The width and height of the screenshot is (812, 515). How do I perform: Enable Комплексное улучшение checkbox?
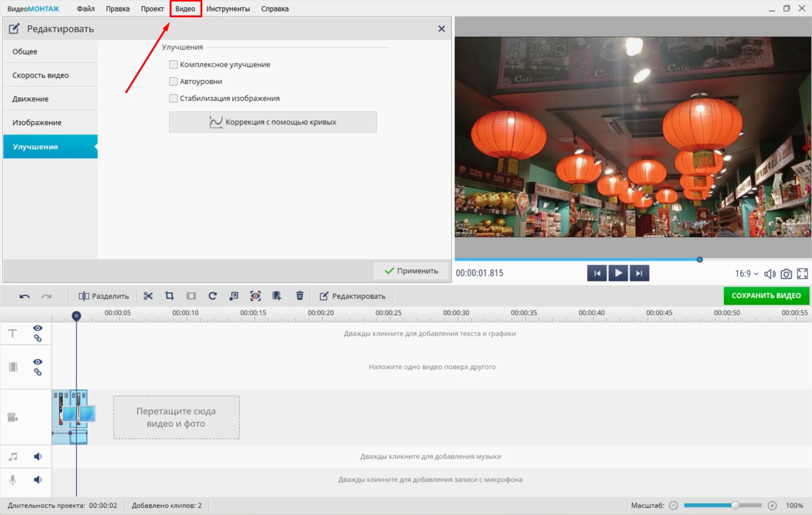click(173, 65)
